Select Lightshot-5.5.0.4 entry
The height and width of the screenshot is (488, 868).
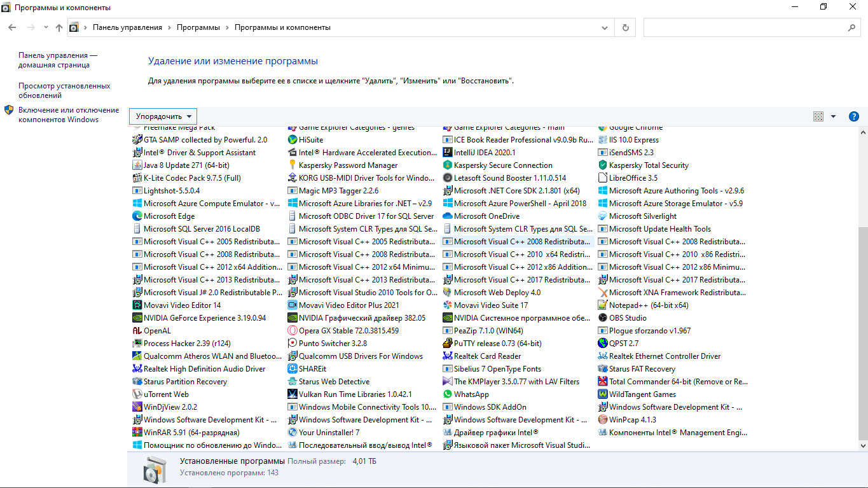tap(167, 191)
